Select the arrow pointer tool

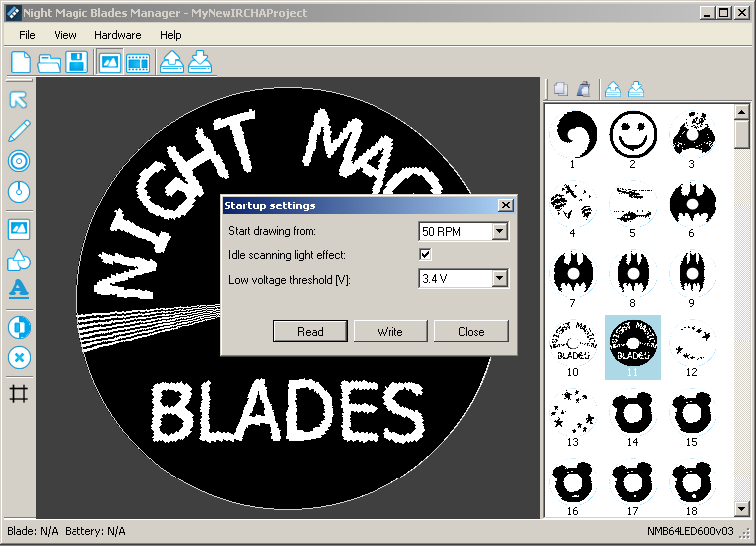coord(18,99)
